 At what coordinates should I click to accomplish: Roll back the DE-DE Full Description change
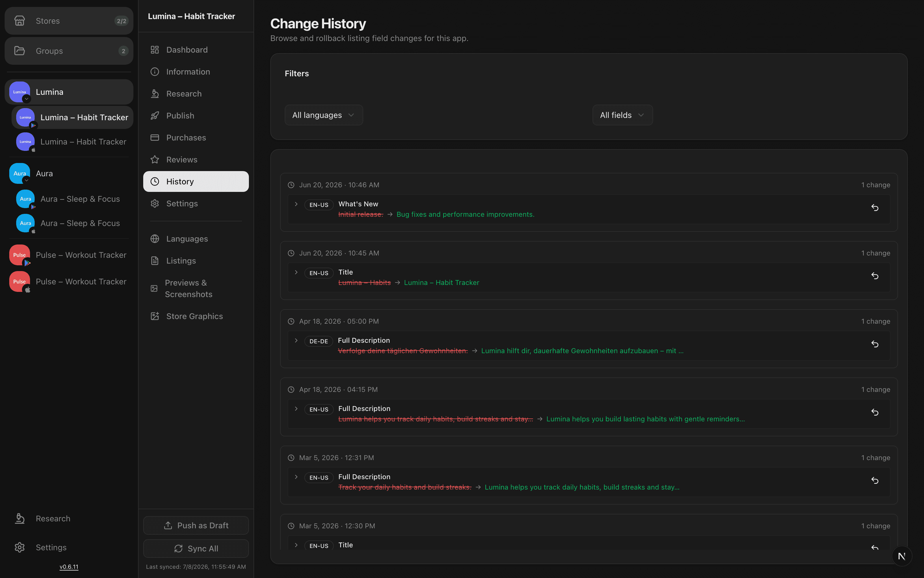(x=875, y=344)
